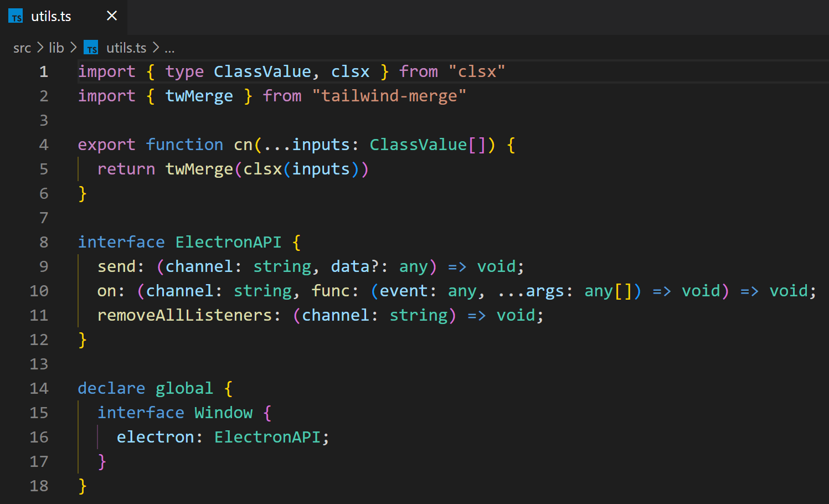Click line number 8 in the gutter

click(44, 242)
